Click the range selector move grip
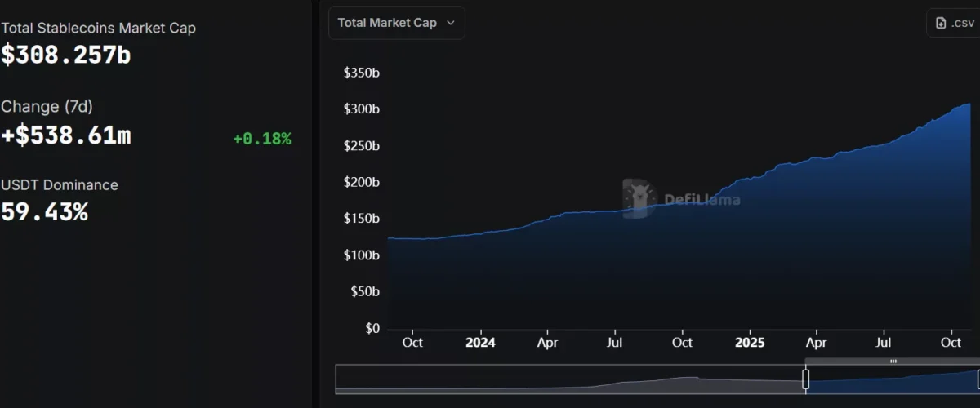Image resolution: width=980 pixels, height=408 pixels. pyautogui.click(x=893, y=361)
